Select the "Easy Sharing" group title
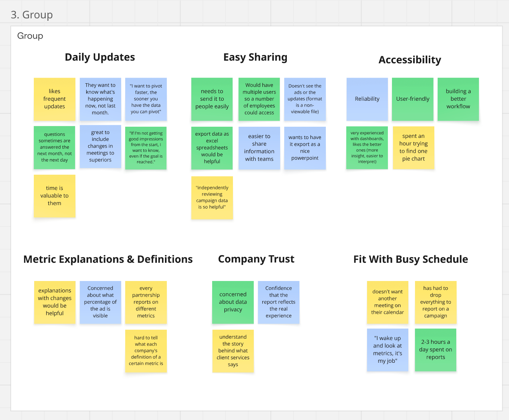Screen dimensions: 509x420 click(255, 57)
